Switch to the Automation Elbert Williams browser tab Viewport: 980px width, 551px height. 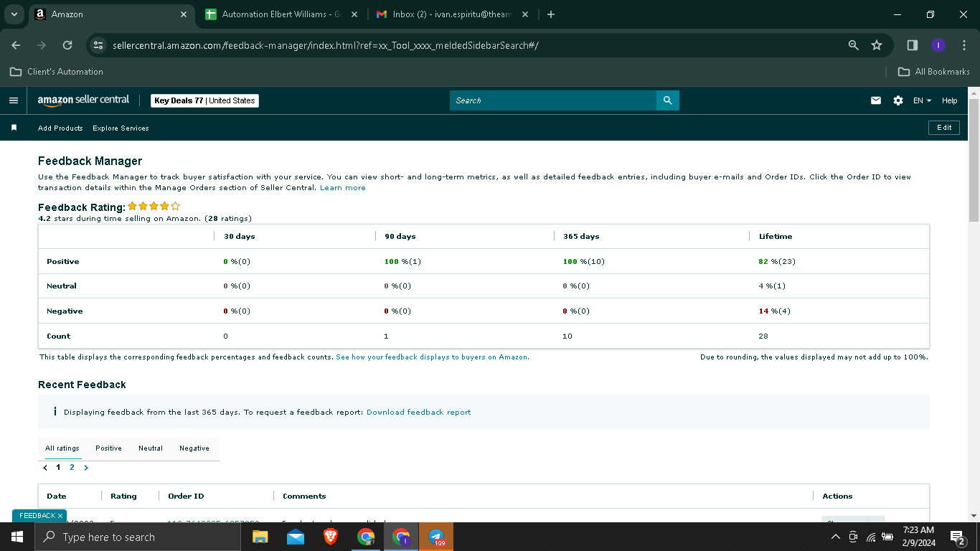[281, 14]
